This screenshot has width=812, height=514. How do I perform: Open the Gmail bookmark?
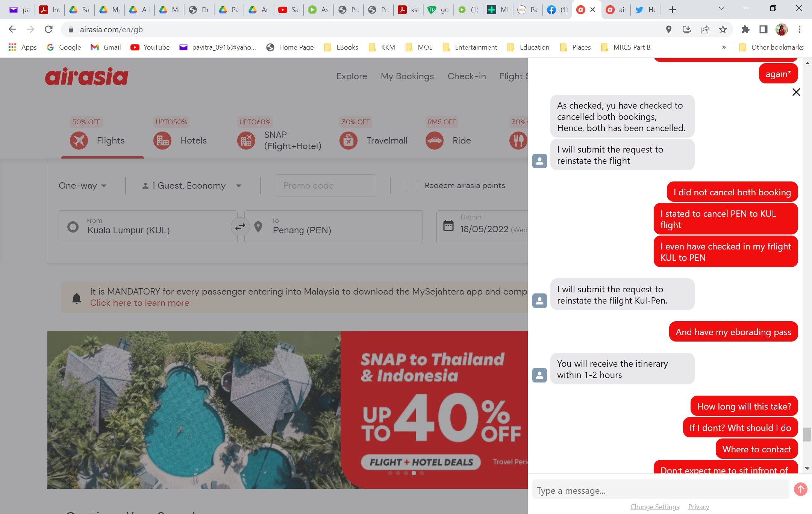[106, 47]
